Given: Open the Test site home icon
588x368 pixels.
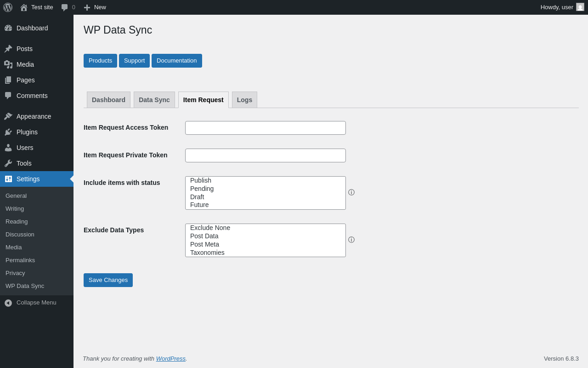Looking at the screenshot, I should click(x=24, y=7).
